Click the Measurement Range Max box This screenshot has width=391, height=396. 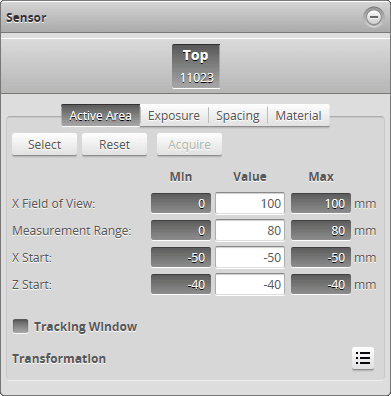pyautogui.click(x=321, y=230)
